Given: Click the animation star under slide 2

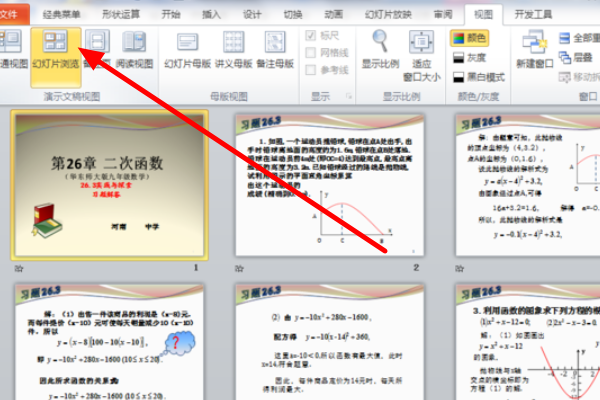Looking at the screenshot, I should tap(239, 268).
